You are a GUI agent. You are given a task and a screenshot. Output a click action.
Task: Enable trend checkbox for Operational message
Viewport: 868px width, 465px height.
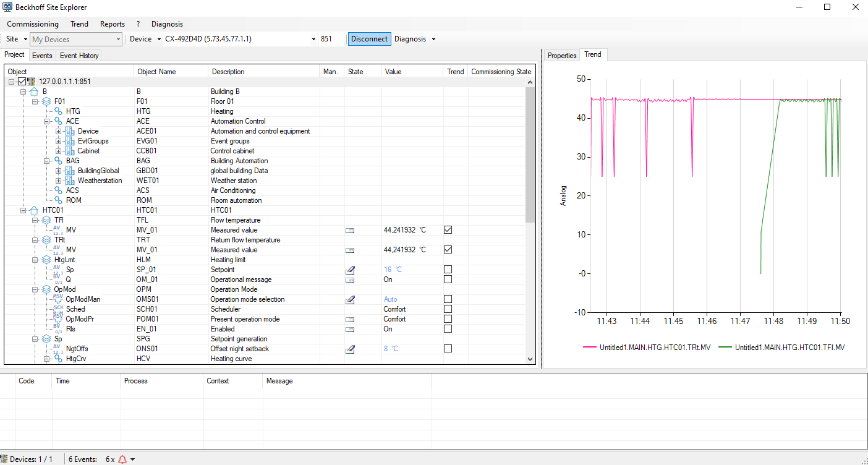pos(448,279)
